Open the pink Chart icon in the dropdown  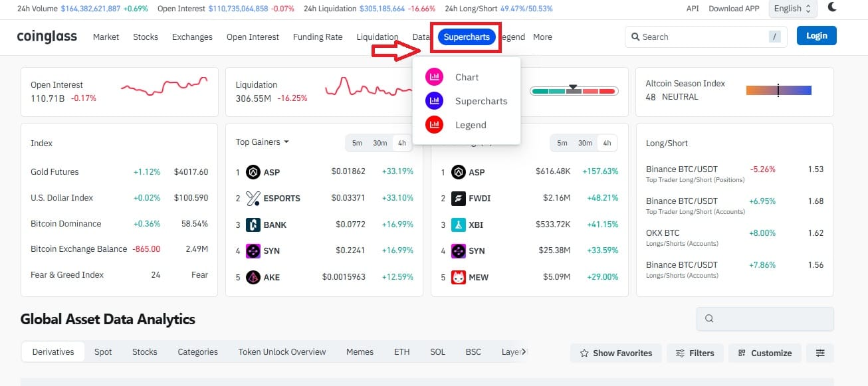click(434, 77)
